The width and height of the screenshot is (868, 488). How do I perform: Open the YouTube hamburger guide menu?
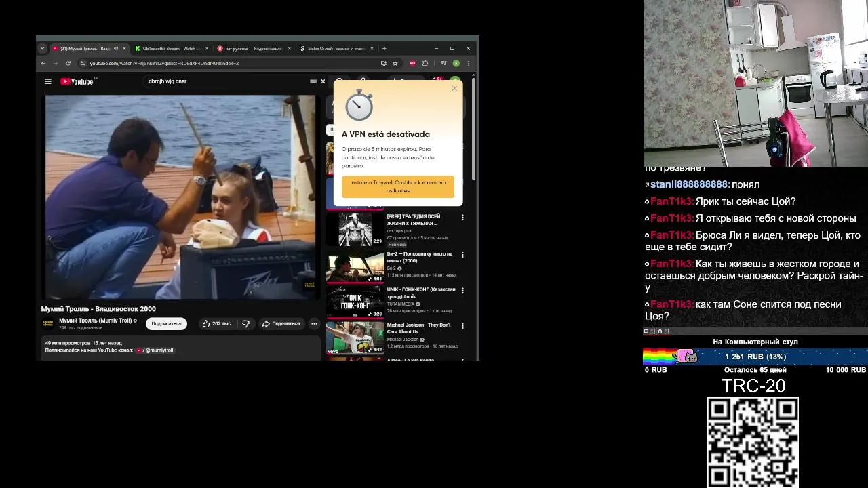coord(48,81)
